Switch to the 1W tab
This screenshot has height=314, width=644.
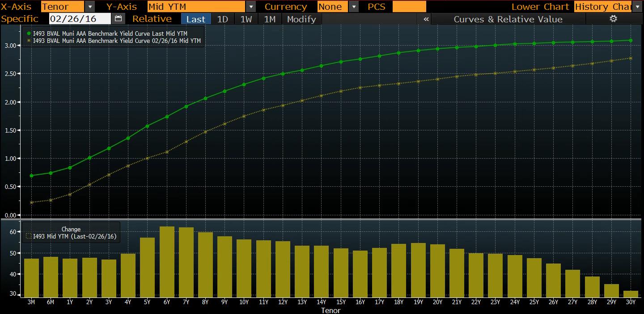click(x=246, y=19)
